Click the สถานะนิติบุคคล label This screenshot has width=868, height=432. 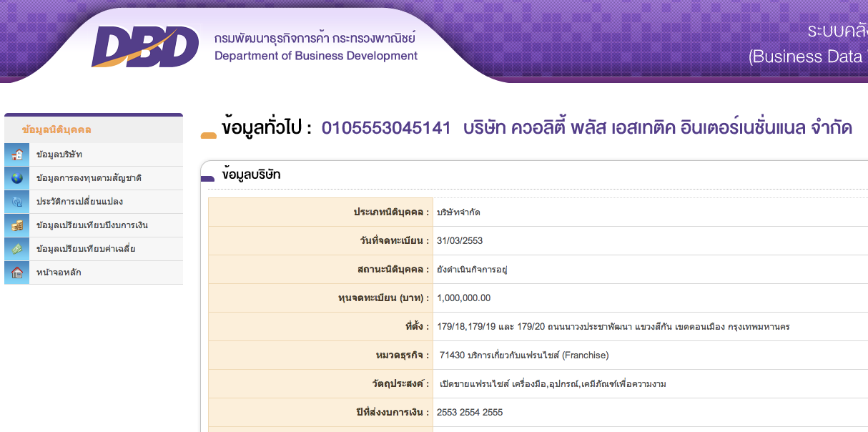point(392,270)
